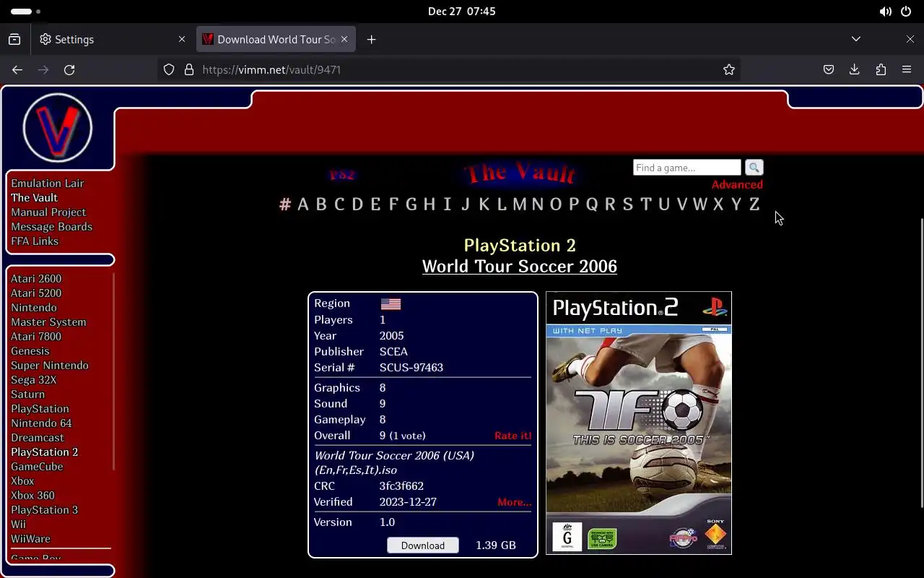
Task: Switch to the Settings tab
Action: pos(113,39)
